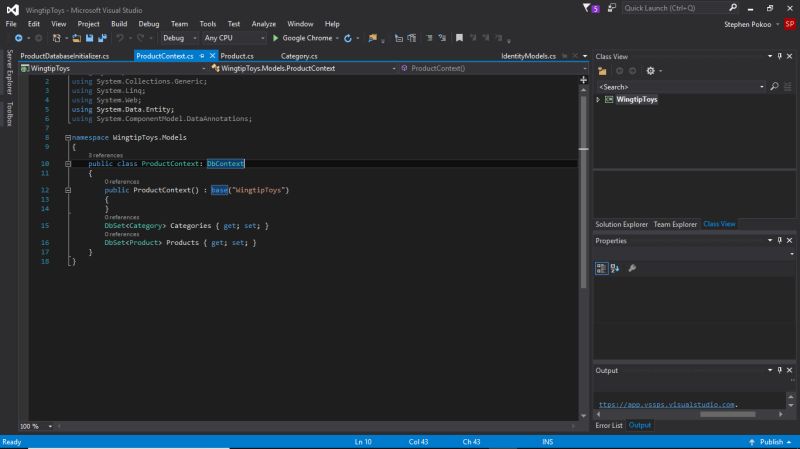Switch to ProductDatabaseInitializer.cs tab
The image size is (800, 449).
(65, 56)
